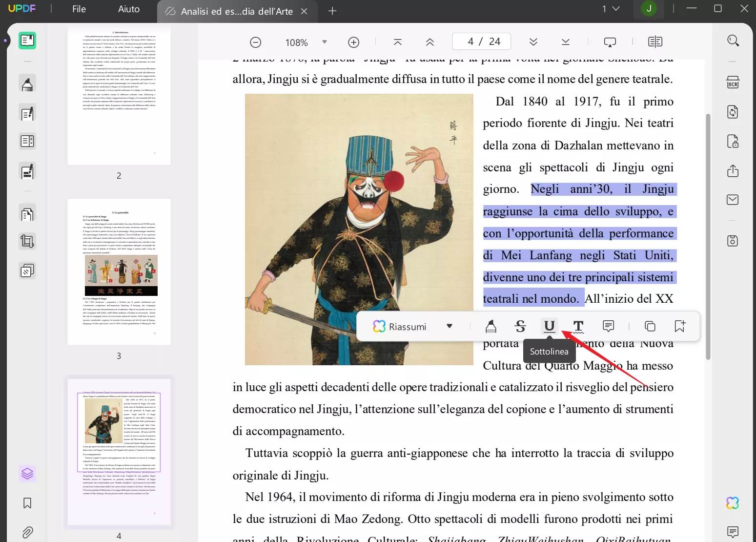
Task: Zoom out with the minus icon
Action: [255, 42]
